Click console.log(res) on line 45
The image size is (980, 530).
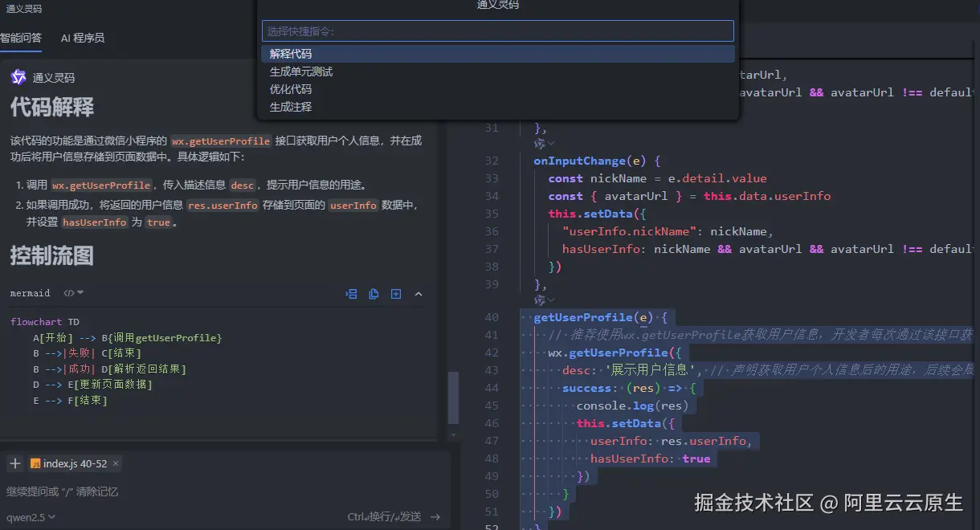(631, 406)
